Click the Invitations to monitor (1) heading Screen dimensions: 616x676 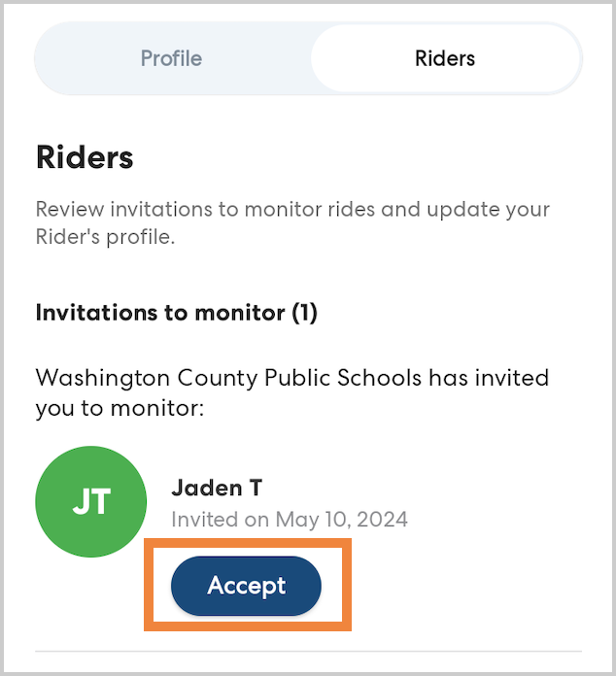pos(177,313)
